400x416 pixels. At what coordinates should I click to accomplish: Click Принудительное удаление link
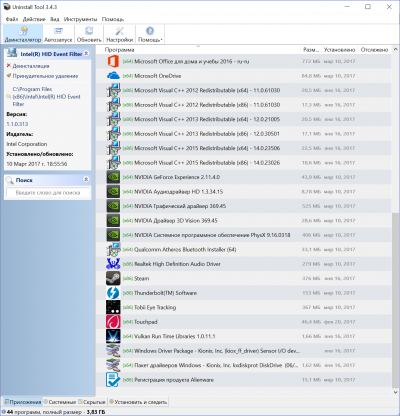(x=45, y=76)
